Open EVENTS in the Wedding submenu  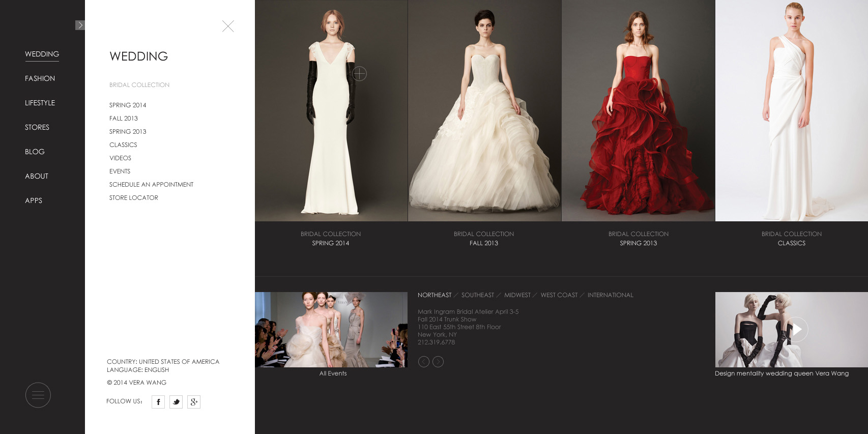point(120,171)
